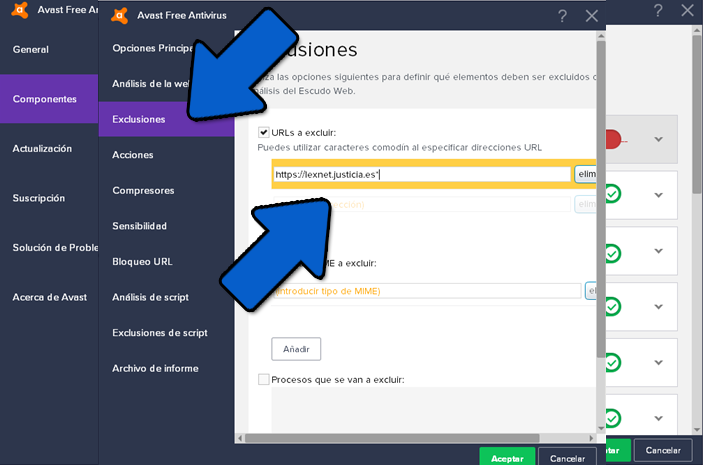Open help in the front Avast dialog
The height and width of the screenshot is (465, 703).
[562, 16]
